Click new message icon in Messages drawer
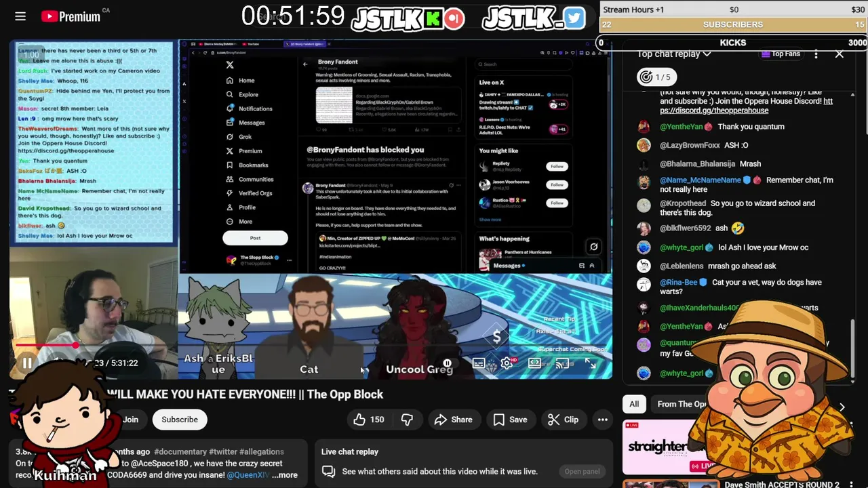Viewport: 868px width, 488px height. 581,266
